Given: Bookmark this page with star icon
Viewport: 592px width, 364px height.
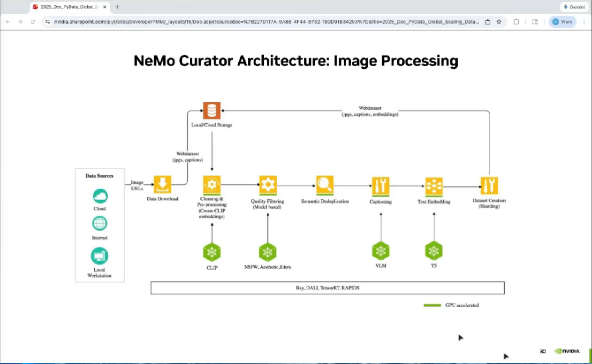Looking at the screenshot, I should point(499,22).
